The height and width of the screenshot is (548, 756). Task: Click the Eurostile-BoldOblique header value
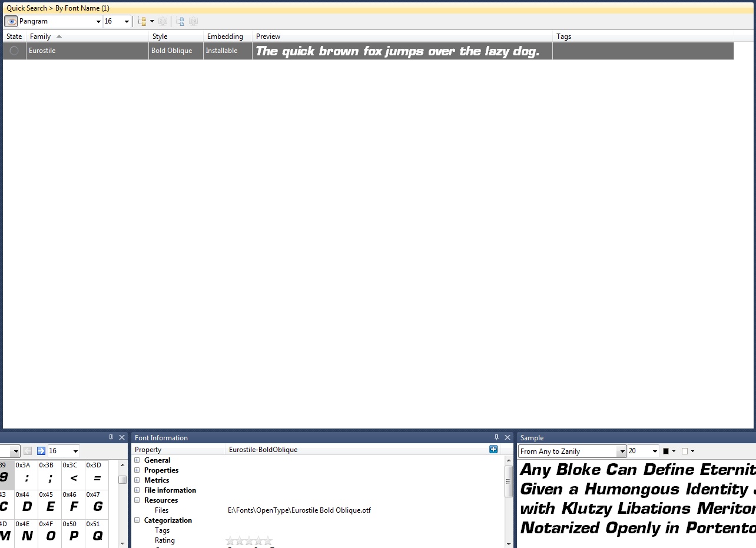pos(263,450)
